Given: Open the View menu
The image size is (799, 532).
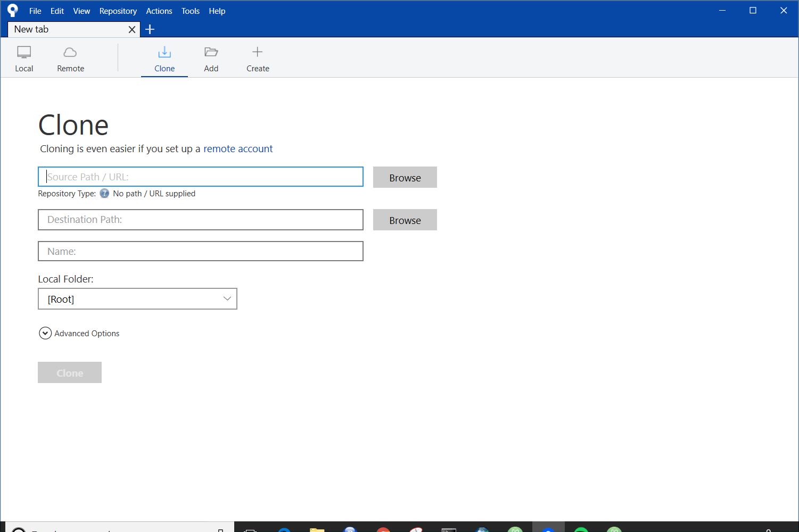Looking at the screenshot, I should [81, 11].
